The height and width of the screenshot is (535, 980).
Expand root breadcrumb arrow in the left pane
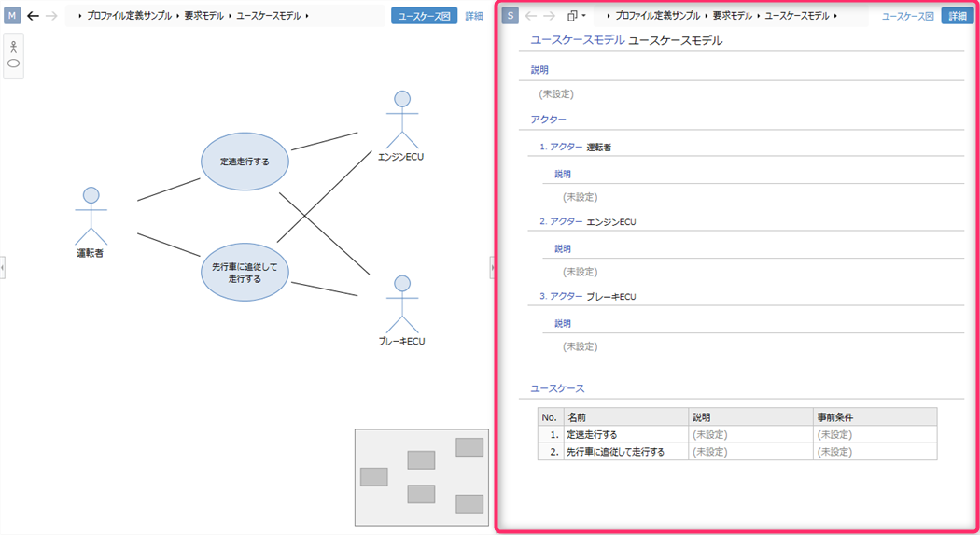pyautogui.click(x=80, y=16)
